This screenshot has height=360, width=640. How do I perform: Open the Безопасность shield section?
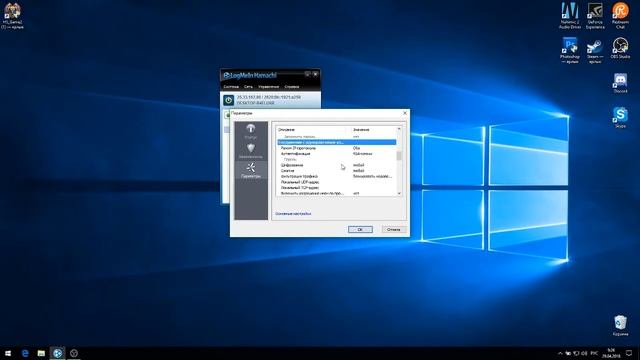pos(251,151)
